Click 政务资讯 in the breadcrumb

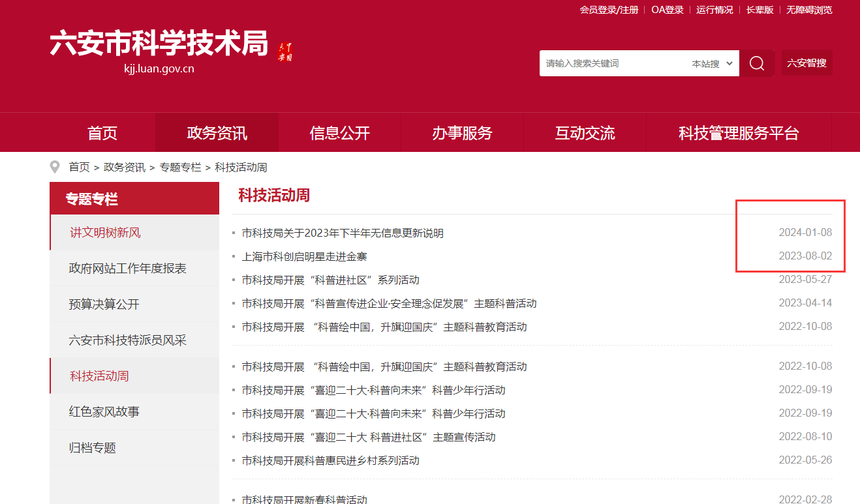pos(125,168)
